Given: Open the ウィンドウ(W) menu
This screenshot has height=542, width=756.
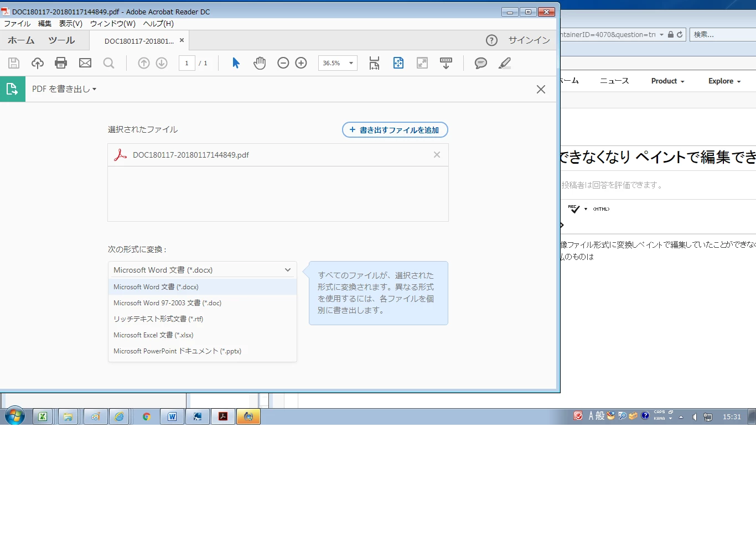Looking at the screenshot, I should point(113,24).
